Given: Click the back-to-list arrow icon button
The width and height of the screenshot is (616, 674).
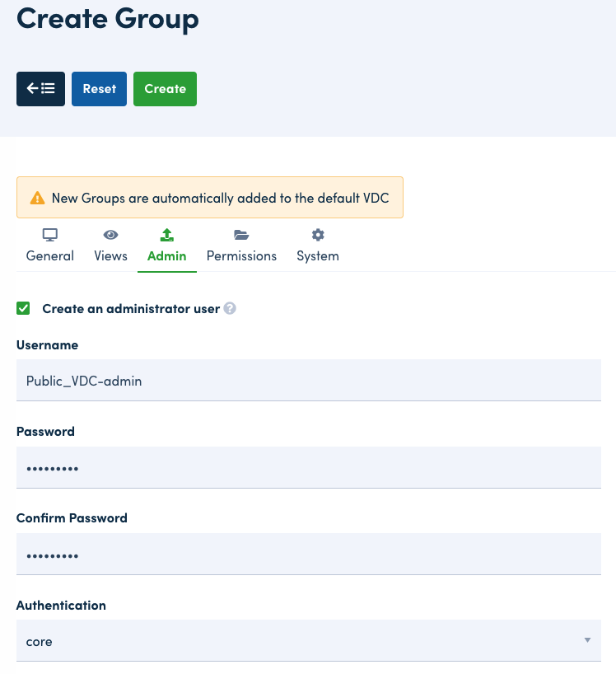Looking at the screenshot, I should (40, 89).
